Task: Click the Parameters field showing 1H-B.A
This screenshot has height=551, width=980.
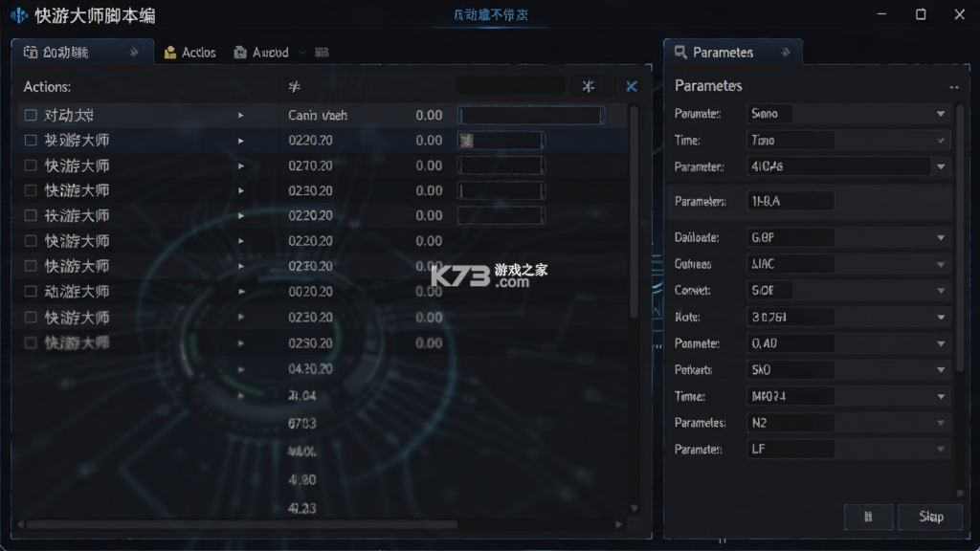Action: coord(791,201)
